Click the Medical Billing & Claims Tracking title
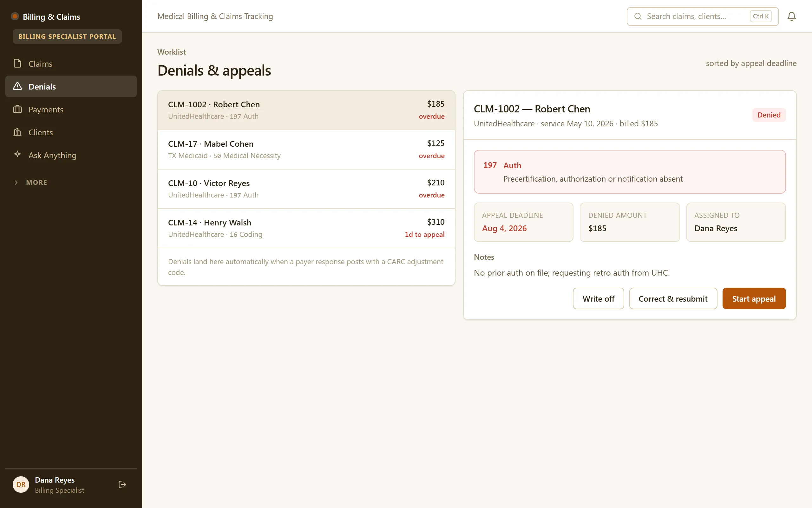 (x=215, y=17)
